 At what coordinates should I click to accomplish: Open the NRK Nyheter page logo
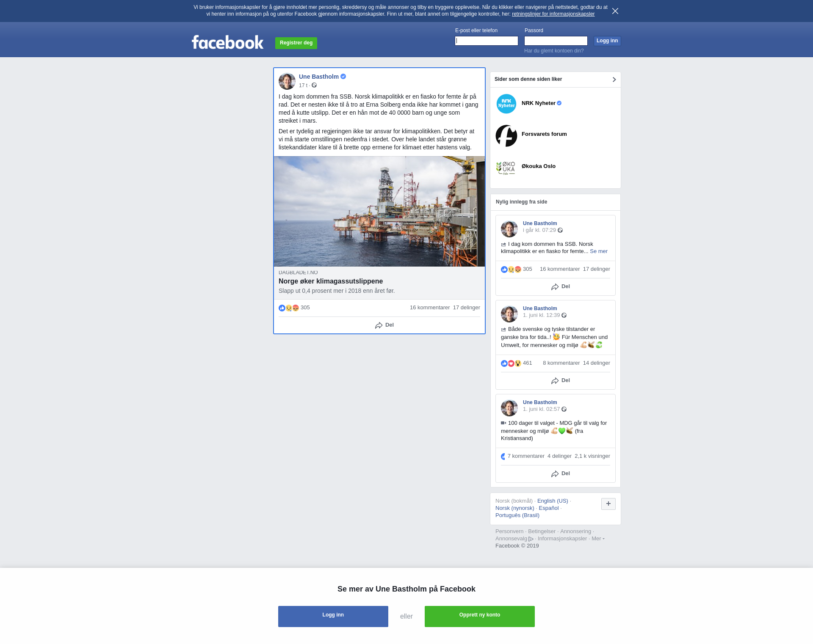click(x=506, y=104)
